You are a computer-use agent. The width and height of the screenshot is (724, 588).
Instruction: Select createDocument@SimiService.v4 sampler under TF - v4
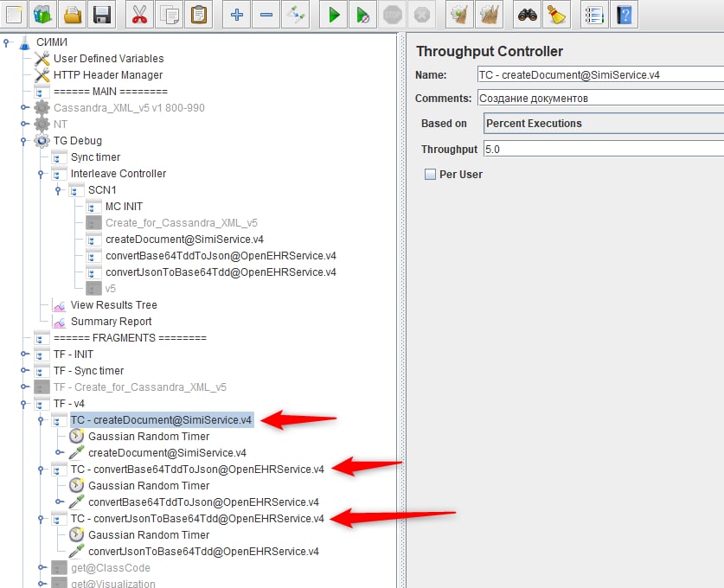(x=167, y=453)
